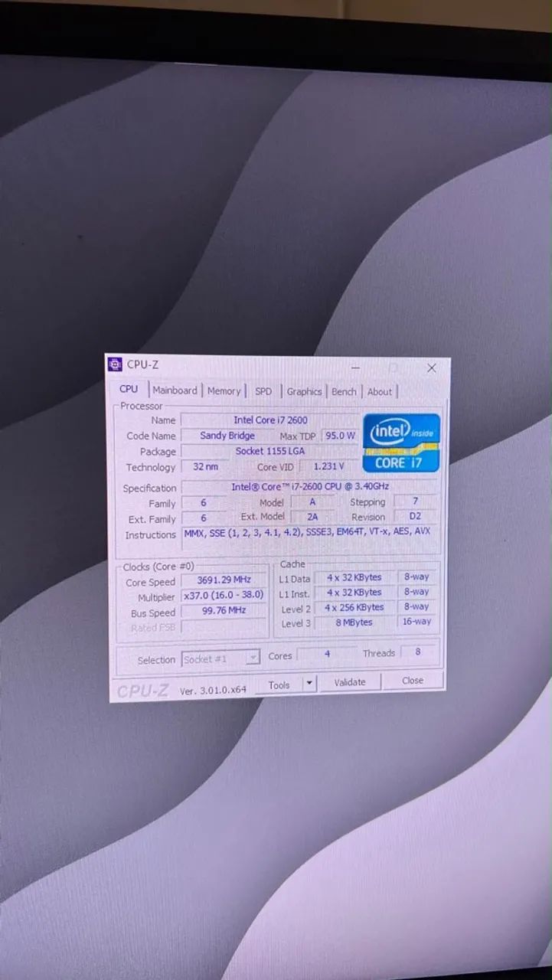Viewport: 552px width, 980px height.
Task: Click the Model value A
Action: coord(312,502)
